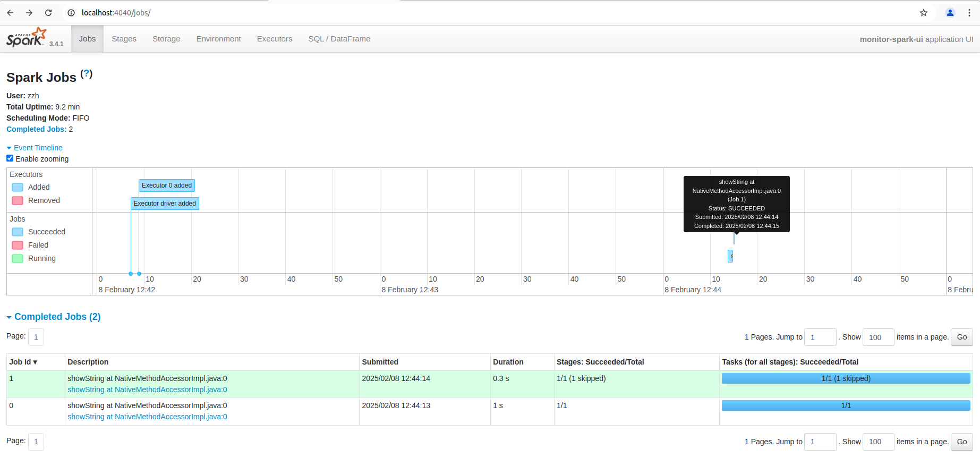Click the top Go pagination button
Image resolution: width=980 pixels, height=457 pixels.
pos(962,337)
